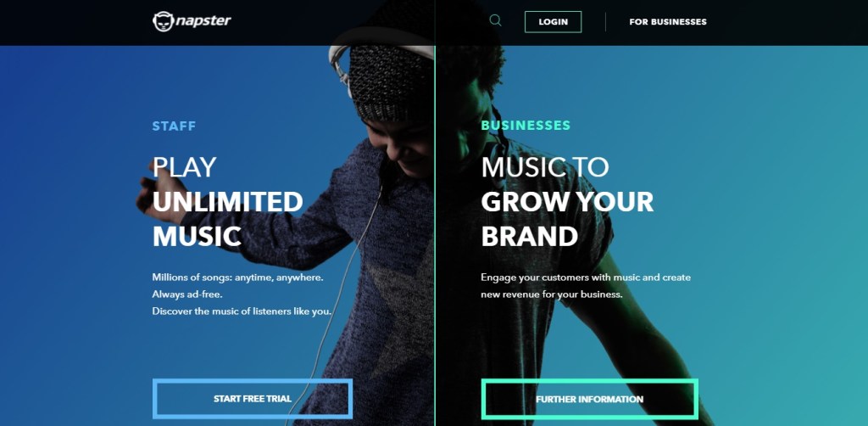The width and height of the screenshot is (868, 426).
Task: Click the UNLIMITED heading word
Action: 227,202
